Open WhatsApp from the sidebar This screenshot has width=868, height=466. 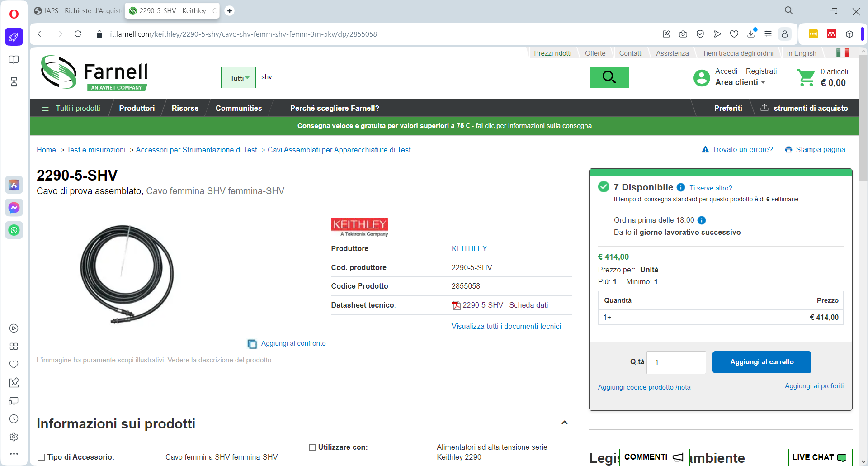point(14,230)
